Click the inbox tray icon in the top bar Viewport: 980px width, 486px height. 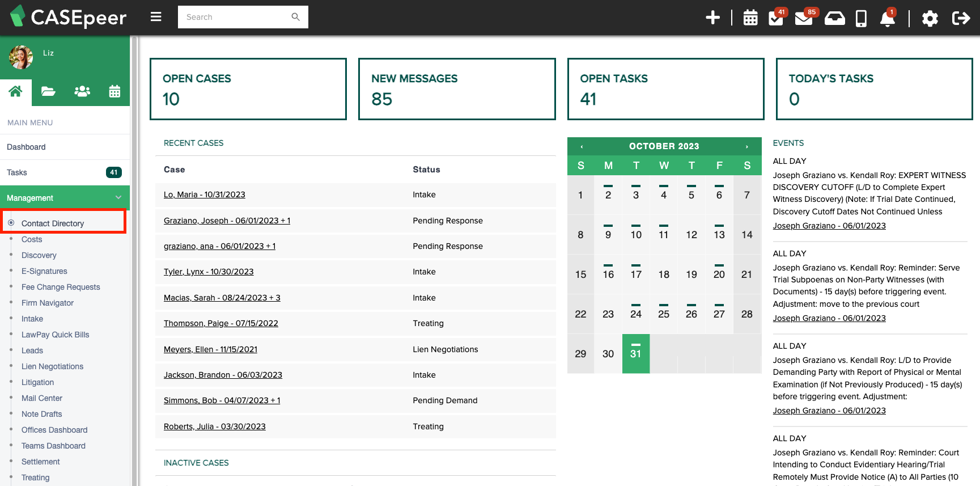click(x=834, y=18)
